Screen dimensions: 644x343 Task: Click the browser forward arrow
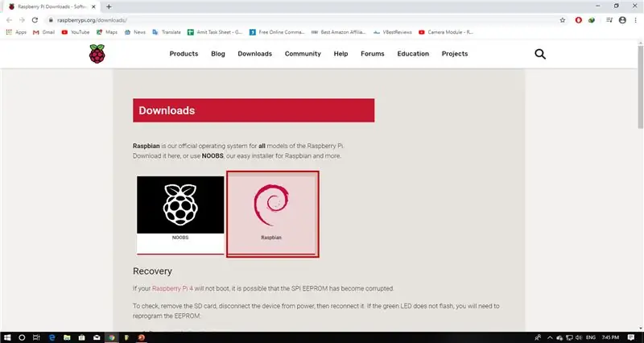click(22, 19)
